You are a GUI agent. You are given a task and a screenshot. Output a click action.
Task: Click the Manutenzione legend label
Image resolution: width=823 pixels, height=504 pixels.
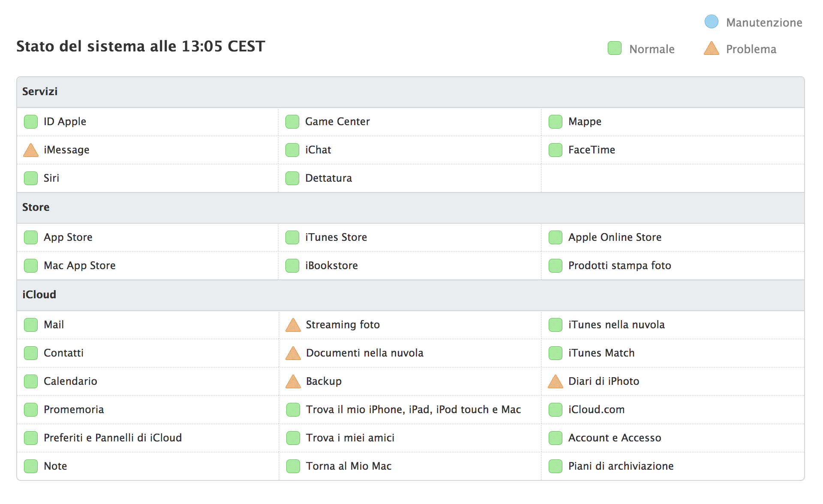point(764,22)
